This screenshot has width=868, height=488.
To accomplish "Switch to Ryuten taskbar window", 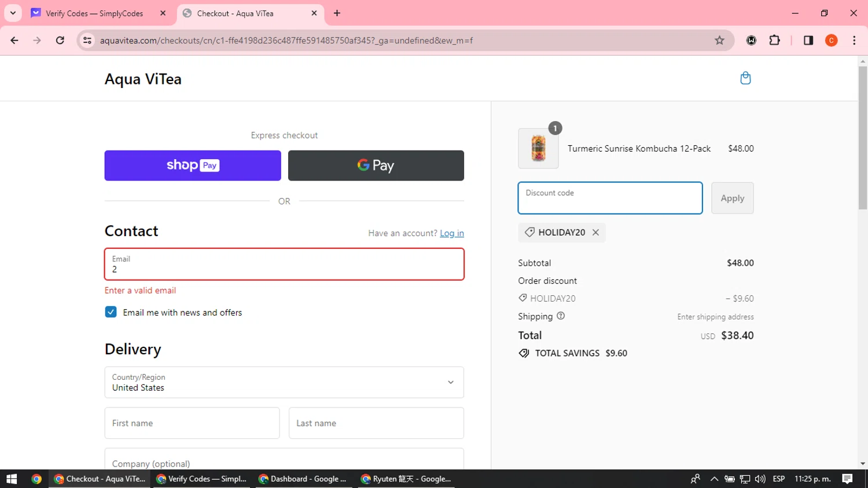I will pyautogui.click(x=406, y=479).
